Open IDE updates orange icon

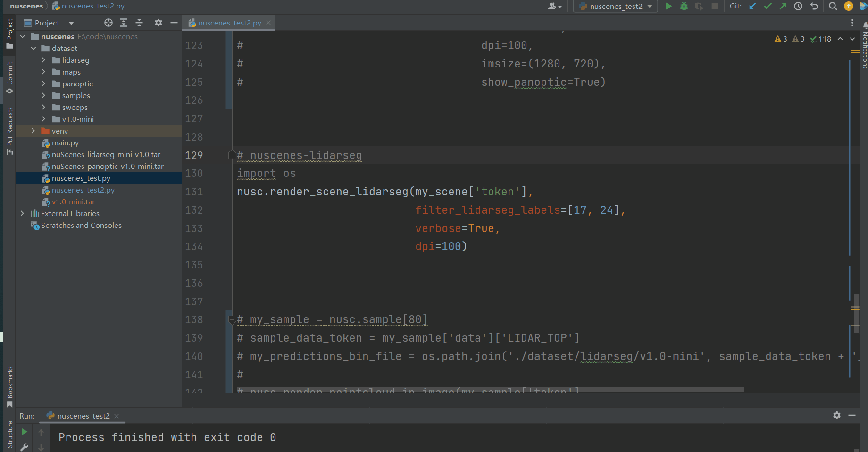click(x=849, y=6)
